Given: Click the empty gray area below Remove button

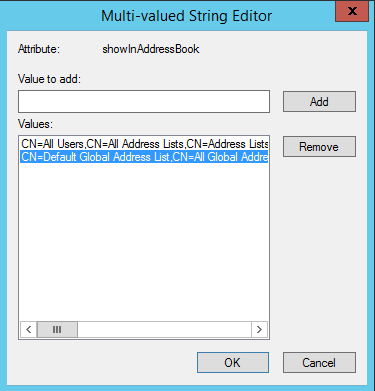Looking at the screenshot, I should pyautogui.click(x=319, y=250).
